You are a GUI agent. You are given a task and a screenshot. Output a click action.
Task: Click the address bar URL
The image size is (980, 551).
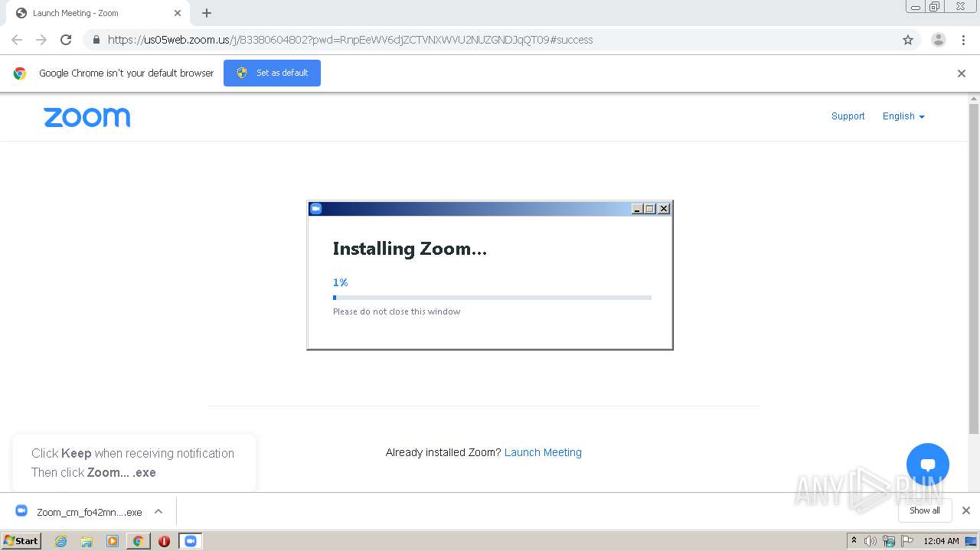coord(350,40)
